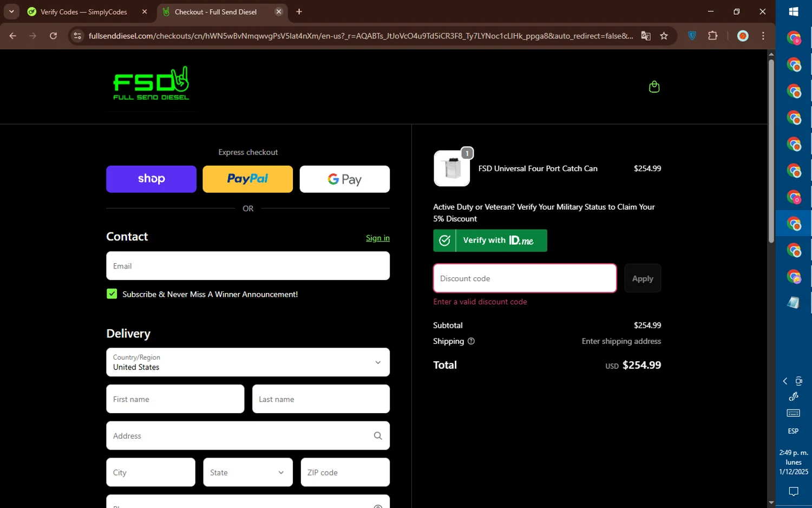Go forward to the next page
This screenshot has width=812, height=508.
click(x=33, y=36)
